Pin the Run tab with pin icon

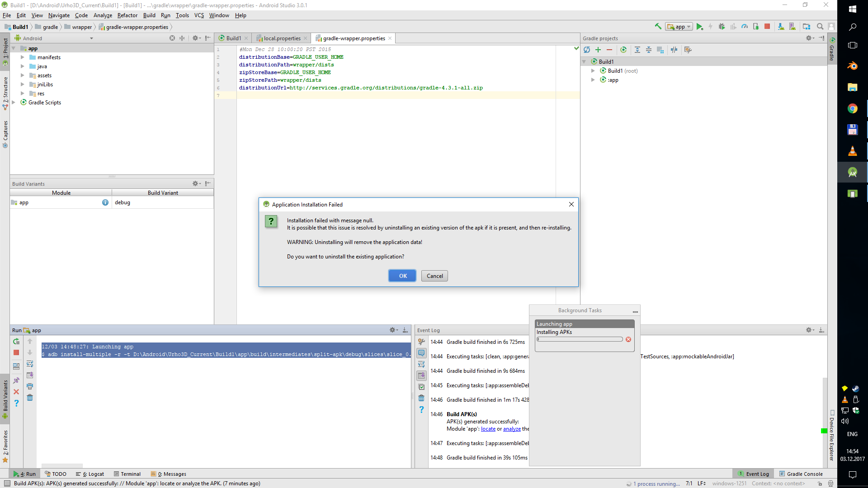(x=16, y=380)
